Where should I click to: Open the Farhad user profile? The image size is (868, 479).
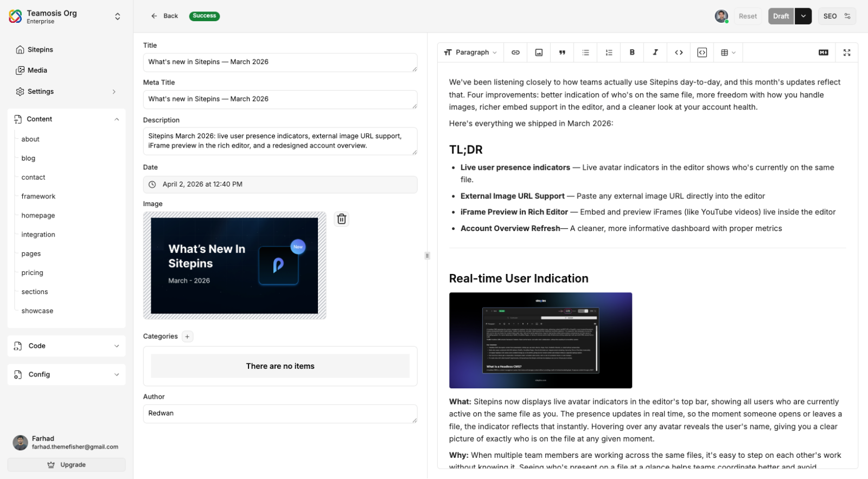pyautogui.click(x=66, y=443)
